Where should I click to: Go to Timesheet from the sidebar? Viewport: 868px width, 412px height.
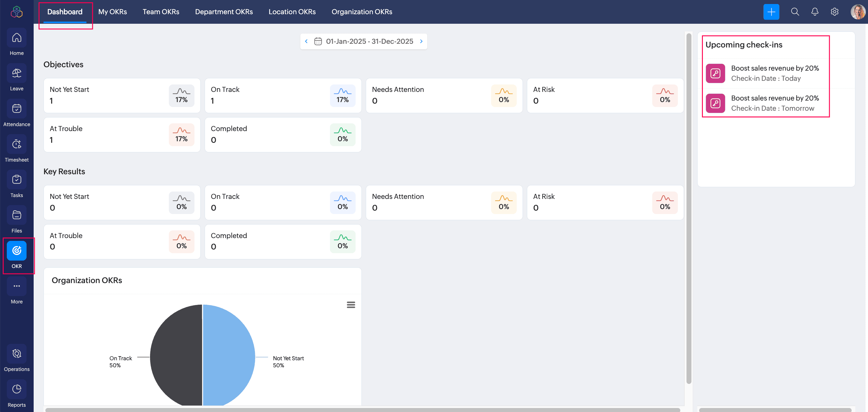[x=16, y=144]
